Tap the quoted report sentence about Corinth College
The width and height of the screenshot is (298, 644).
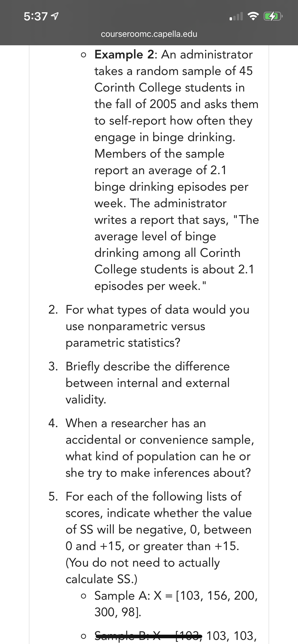177,253
